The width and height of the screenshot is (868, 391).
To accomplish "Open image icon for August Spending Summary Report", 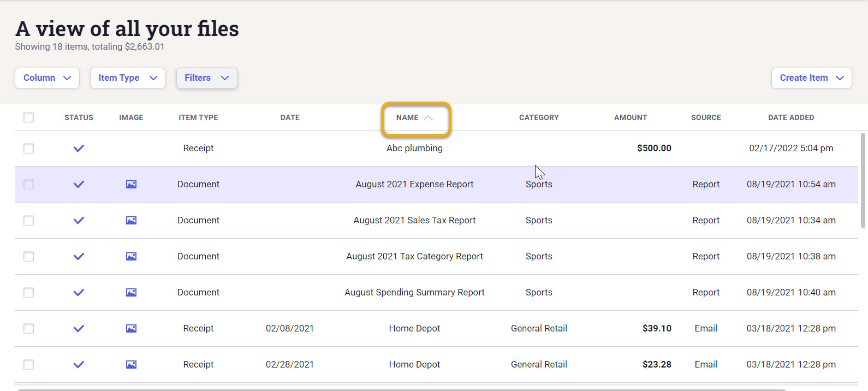I will (131, 292).
